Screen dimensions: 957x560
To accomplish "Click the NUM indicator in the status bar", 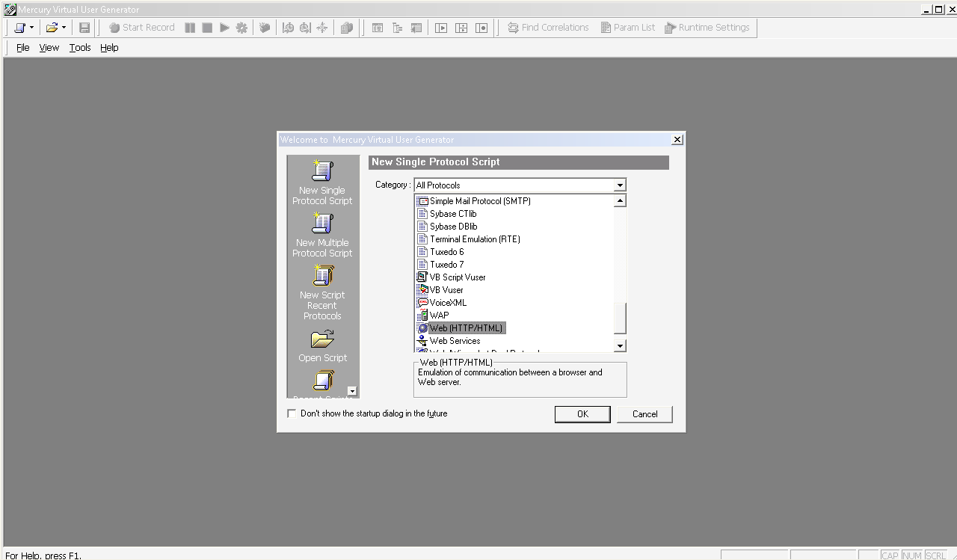I will point(912,556).
